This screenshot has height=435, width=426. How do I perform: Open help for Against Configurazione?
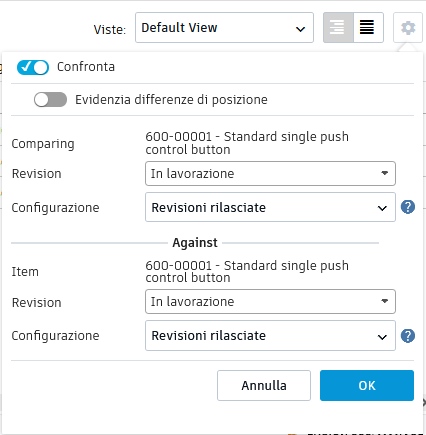(x=408, y=336)
